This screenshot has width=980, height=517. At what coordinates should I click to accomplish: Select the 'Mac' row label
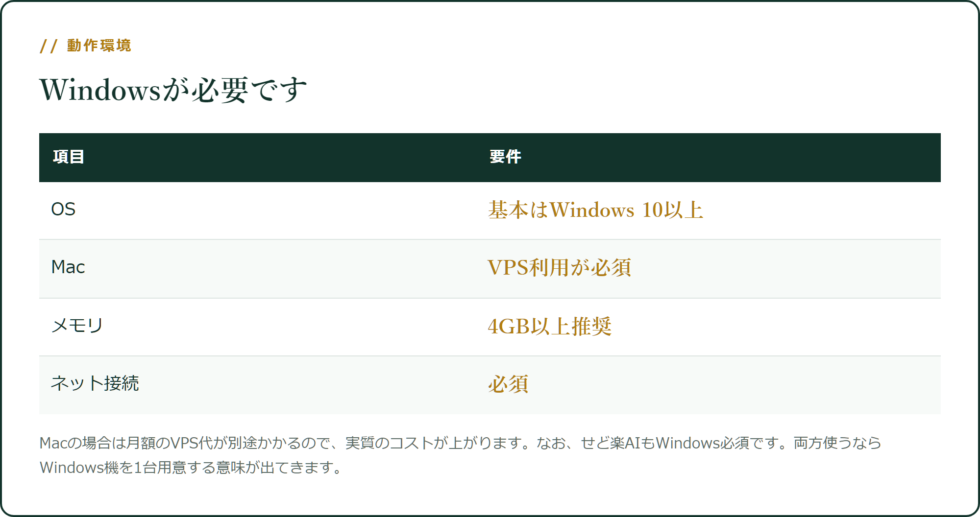point(68,267)
